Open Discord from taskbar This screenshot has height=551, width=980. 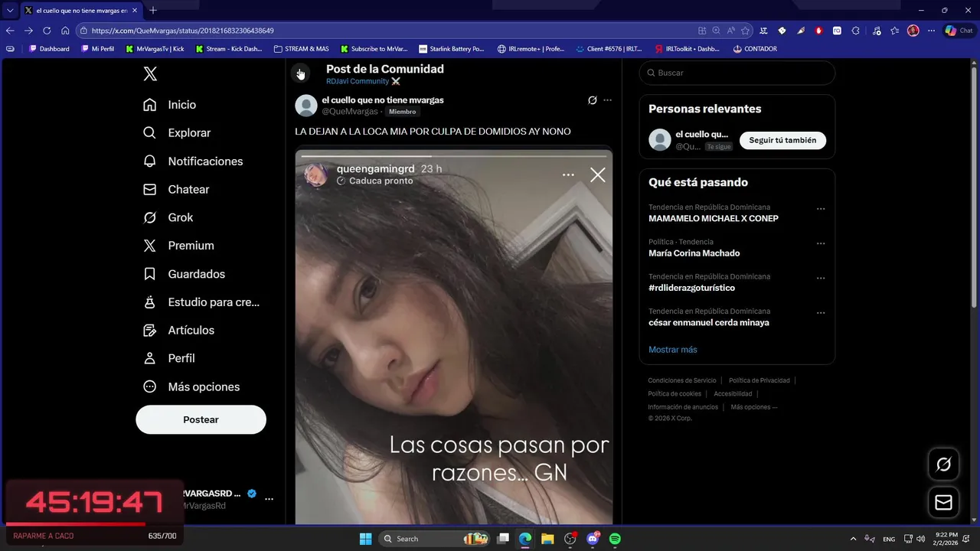593,539
